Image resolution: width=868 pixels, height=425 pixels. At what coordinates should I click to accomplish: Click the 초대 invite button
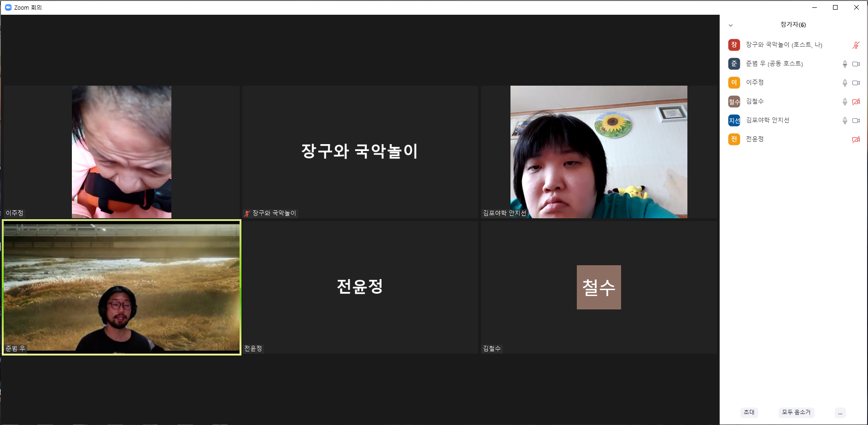749,413
